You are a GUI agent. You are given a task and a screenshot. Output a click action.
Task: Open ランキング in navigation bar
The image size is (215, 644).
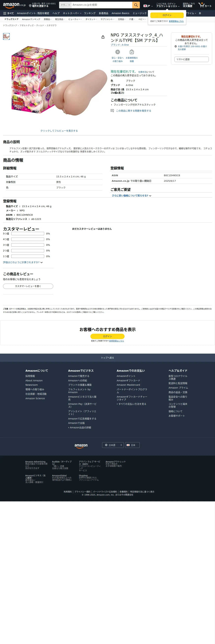(90, 13)
